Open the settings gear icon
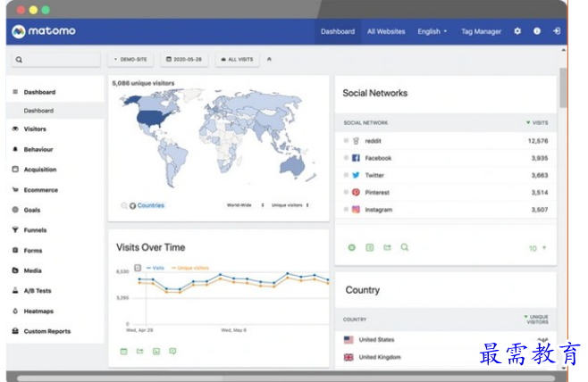The width and height of the screenshot is (588, 382). [x=517, y=31]
